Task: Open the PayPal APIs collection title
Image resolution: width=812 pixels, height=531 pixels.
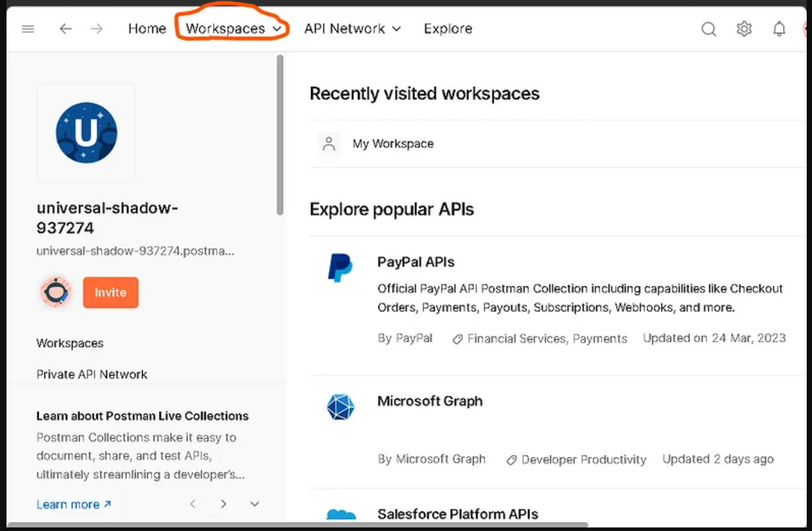Action: coord(416,262)
